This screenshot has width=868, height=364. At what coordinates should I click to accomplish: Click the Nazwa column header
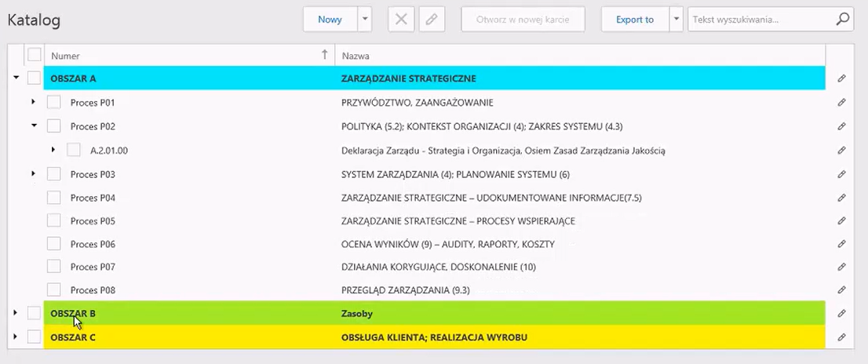point(580,56)
